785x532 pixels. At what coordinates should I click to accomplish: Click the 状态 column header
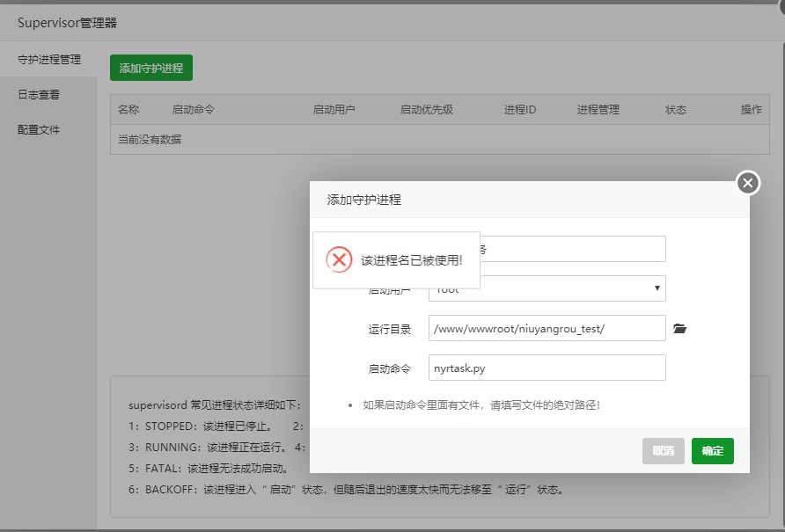(x=675, y=110)
